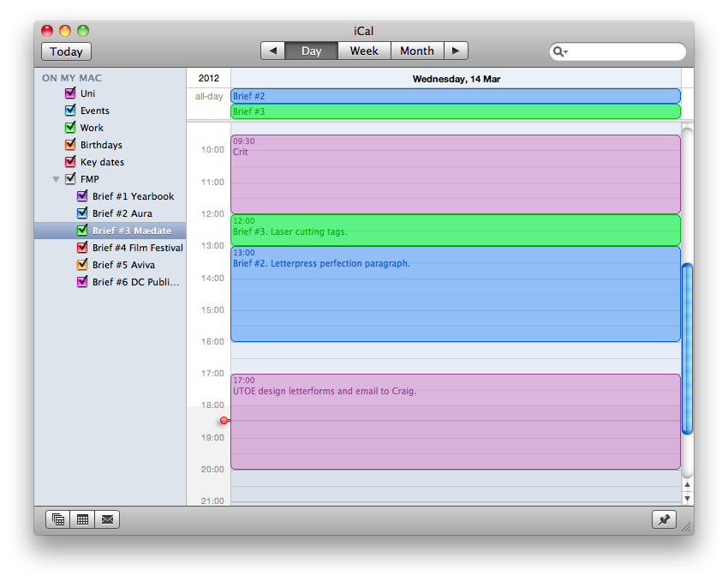Select Brief #1 Yearbook in sidebar

coord(134,196)
